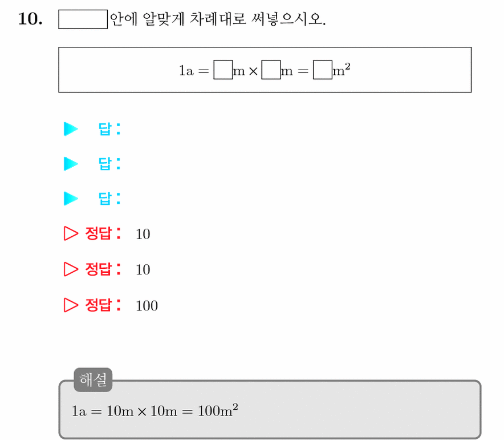Image resolution: width=504 pixels, height=440 pixels.
Task: Click the answer value 100
Action: pyautogui.click(x=147, y=306)
